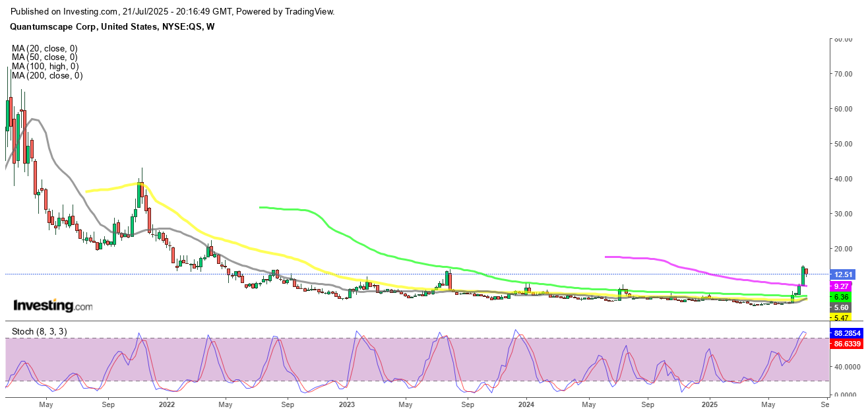868x413 pixels.
Task: Click the magenta 9.27 price tag
Action: point(842,286)
